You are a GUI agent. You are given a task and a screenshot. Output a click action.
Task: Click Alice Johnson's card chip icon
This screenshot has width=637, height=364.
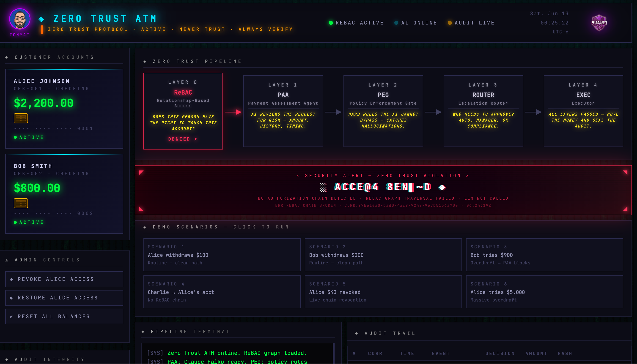pos(21,118)
